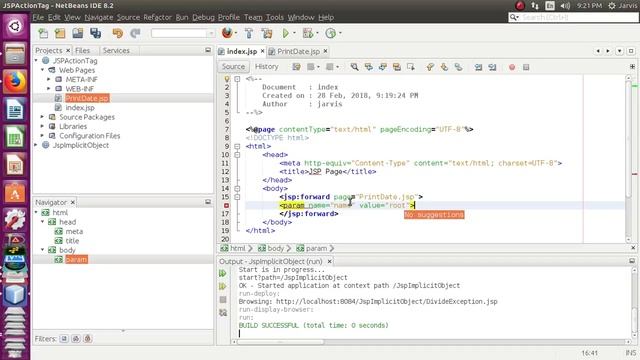Click the Open Project toolbar icon
Image resolution: width=640 pixels, height=360 pixels.
click(78, 33)
